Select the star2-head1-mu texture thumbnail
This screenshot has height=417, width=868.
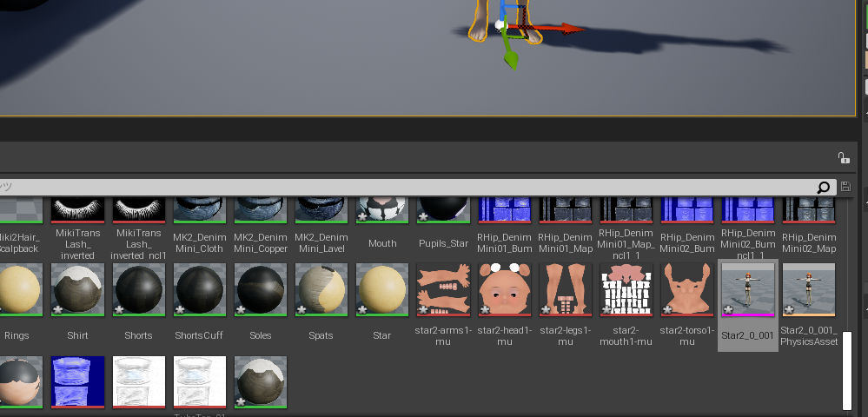504,289
